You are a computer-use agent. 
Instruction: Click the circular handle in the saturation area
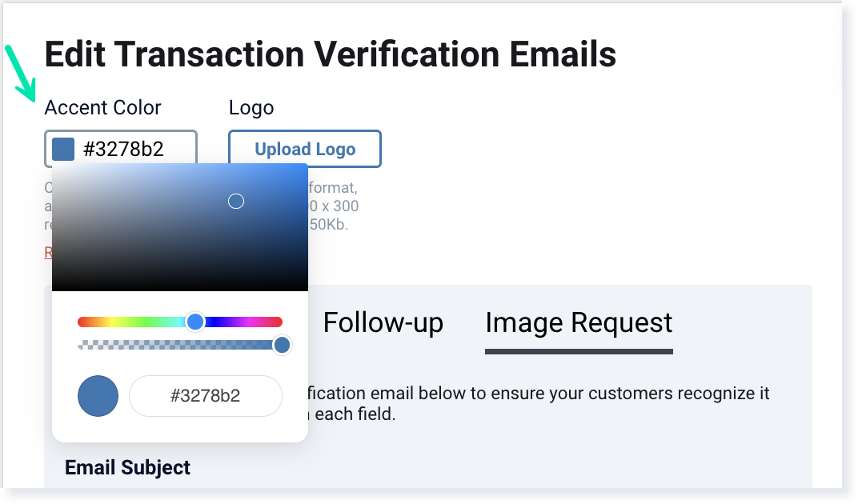click(236, 201)
